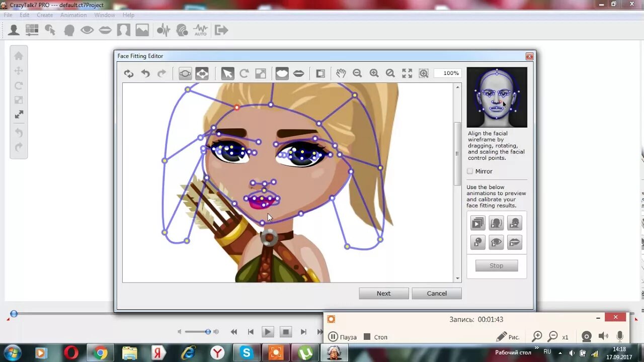644x362 pixels.
Task: Redo the wireframe edit
Action: point(162,73)
